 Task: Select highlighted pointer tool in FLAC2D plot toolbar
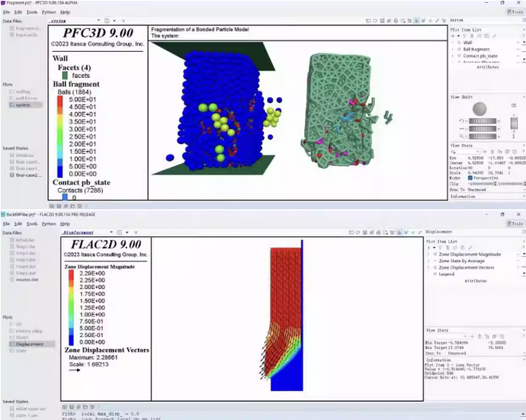(x=399, y=232)
